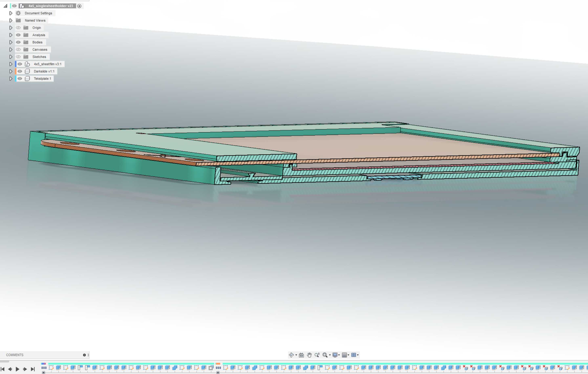Activate root component radio button
Viewport: 588px width, 374px height.
click(x=79, y=6)
